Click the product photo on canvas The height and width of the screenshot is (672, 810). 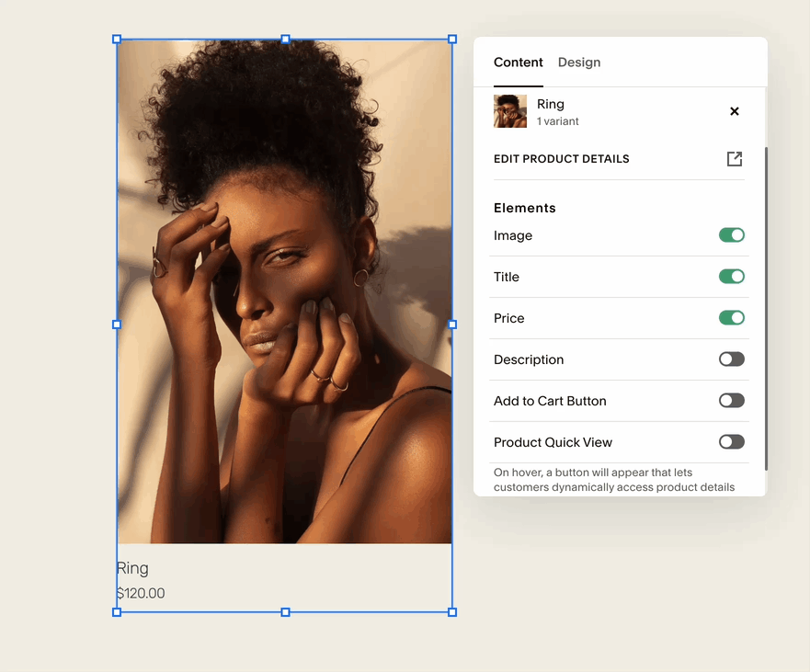(285, 291)
